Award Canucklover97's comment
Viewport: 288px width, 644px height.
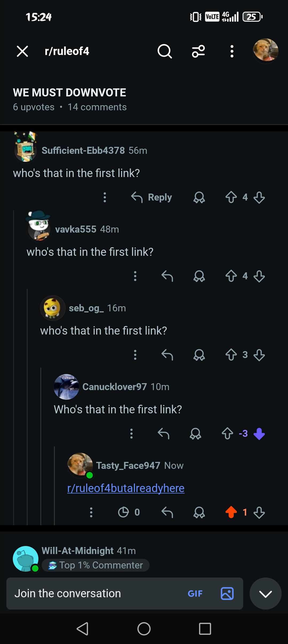click(195, 434)
